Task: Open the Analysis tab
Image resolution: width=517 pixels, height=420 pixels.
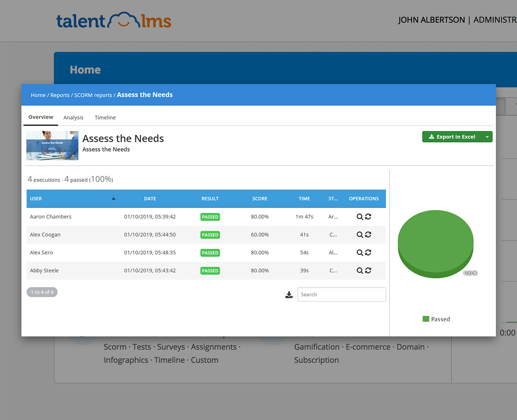Action: pyautogui.click(x=73, y=118)
